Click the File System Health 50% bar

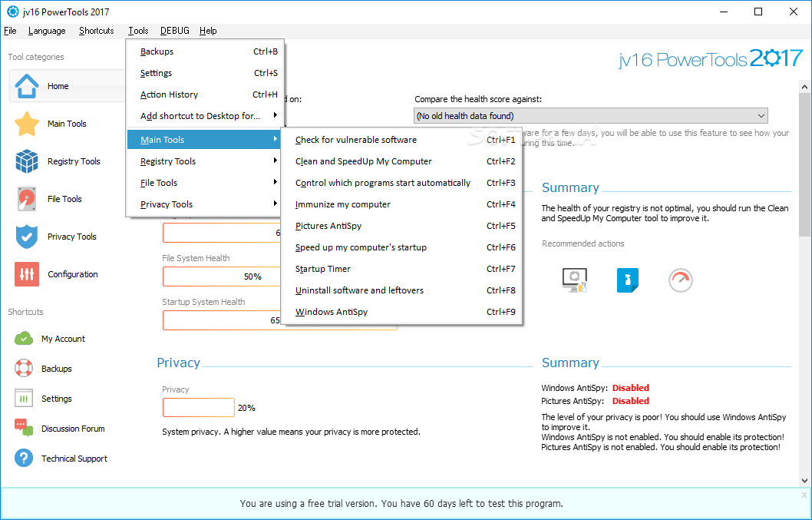click(222, 277)
